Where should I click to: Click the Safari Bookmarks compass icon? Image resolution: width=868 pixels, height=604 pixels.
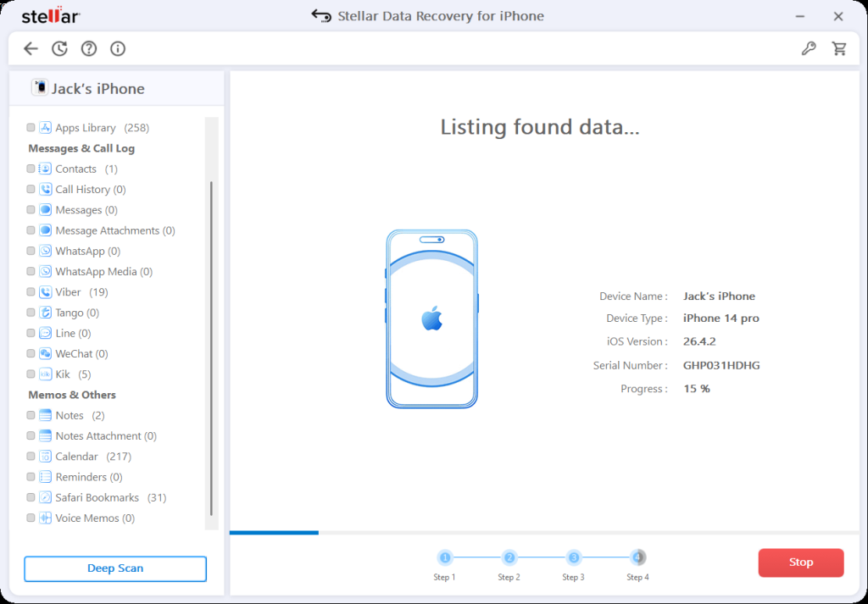point(46,497)
